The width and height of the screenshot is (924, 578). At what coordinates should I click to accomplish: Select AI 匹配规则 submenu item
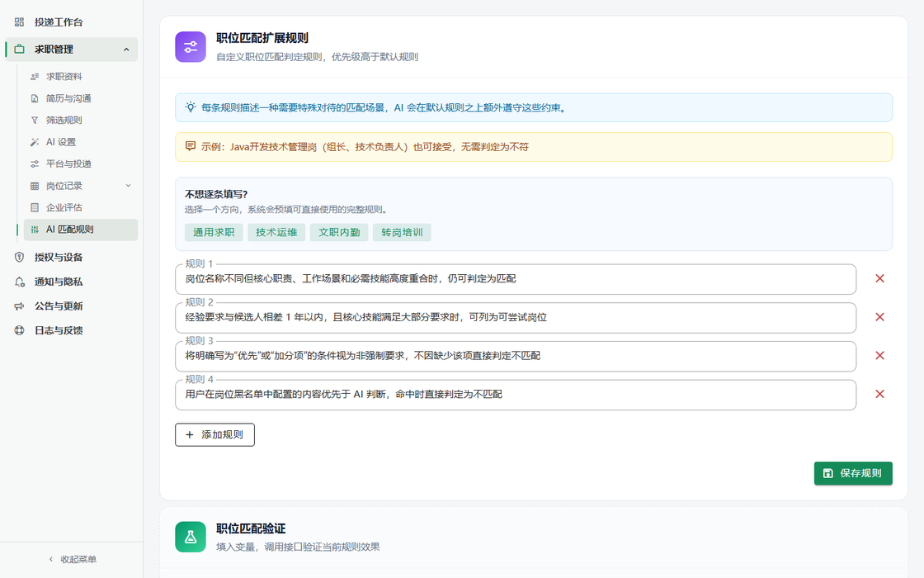coord(81,230)
